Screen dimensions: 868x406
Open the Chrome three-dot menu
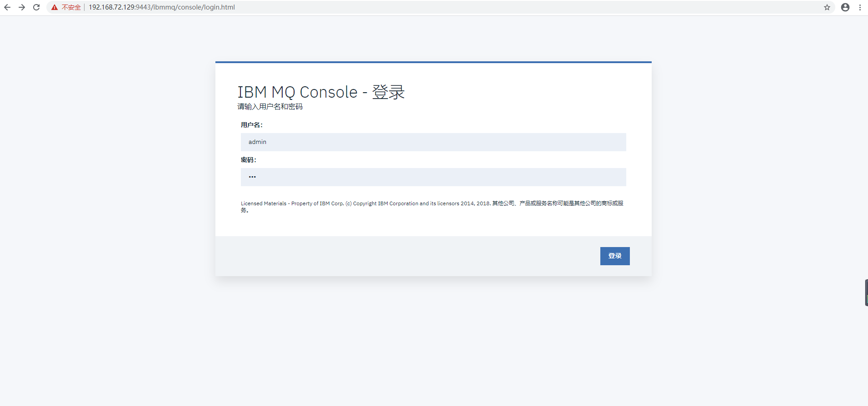pos(860,7)
